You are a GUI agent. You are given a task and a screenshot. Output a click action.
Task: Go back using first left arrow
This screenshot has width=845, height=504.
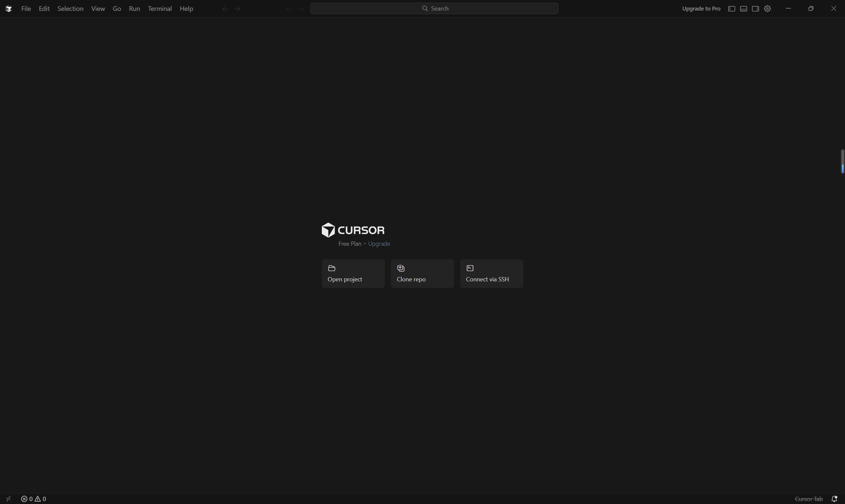(x=225, y=9)
